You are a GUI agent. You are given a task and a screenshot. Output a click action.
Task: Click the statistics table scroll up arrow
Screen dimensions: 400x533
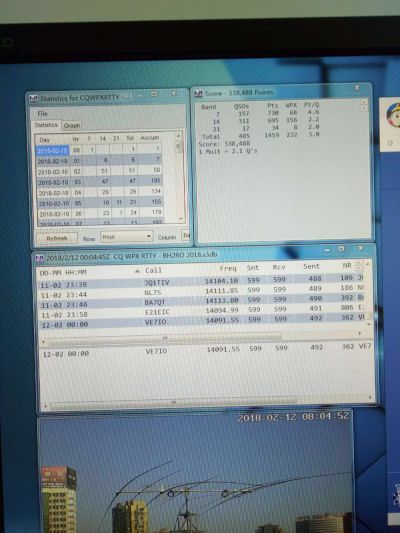178,136
